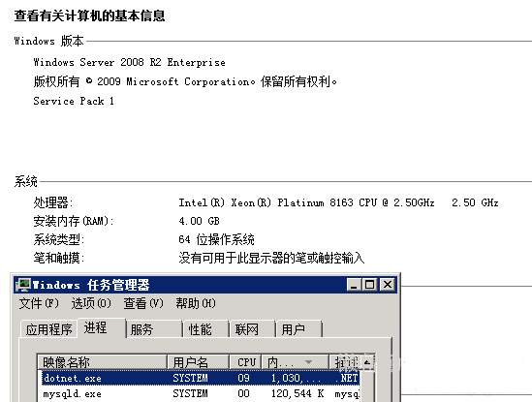Select the mysqld.exe process row

[201, 393]
